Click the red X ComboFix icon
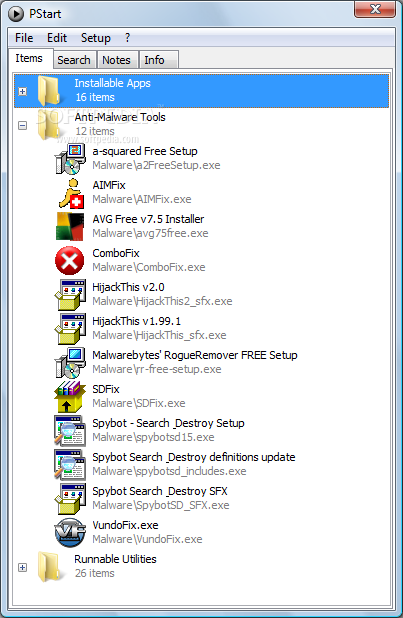This screenshot has width=403, height=618. click(70, 261)
